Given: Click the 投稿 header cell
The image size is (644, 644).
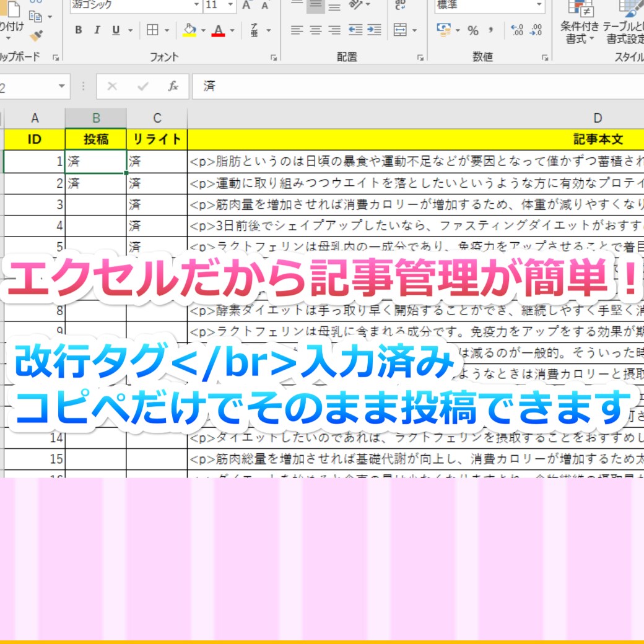Looking at the screenshot, I should (96, 139).
